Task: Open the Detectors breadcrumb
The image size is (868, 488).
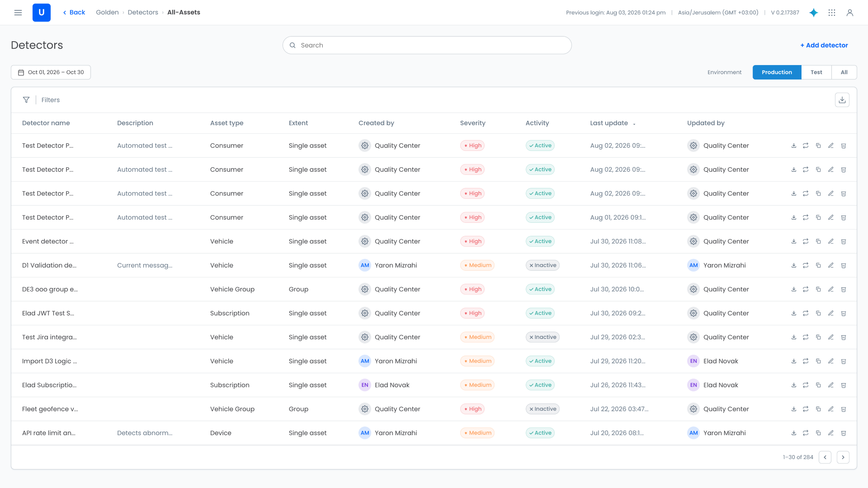Action: click(143, 13)
